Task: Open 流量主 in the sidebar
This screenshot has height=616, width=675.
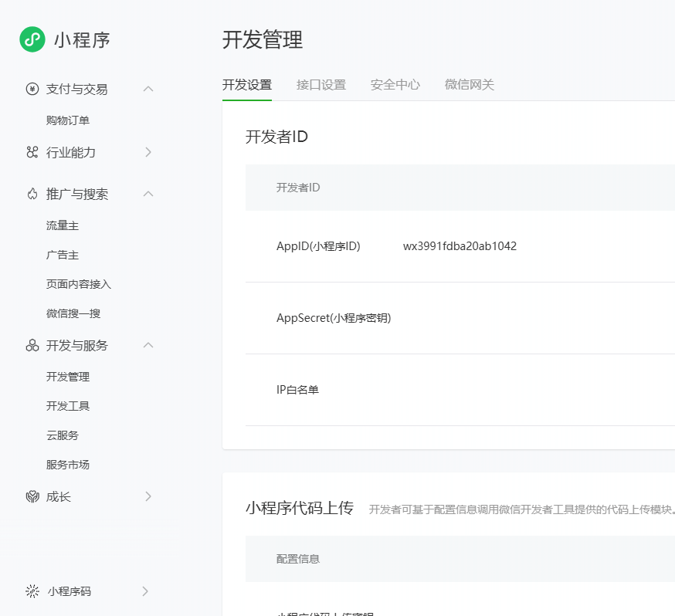Action: coord(63,225)
